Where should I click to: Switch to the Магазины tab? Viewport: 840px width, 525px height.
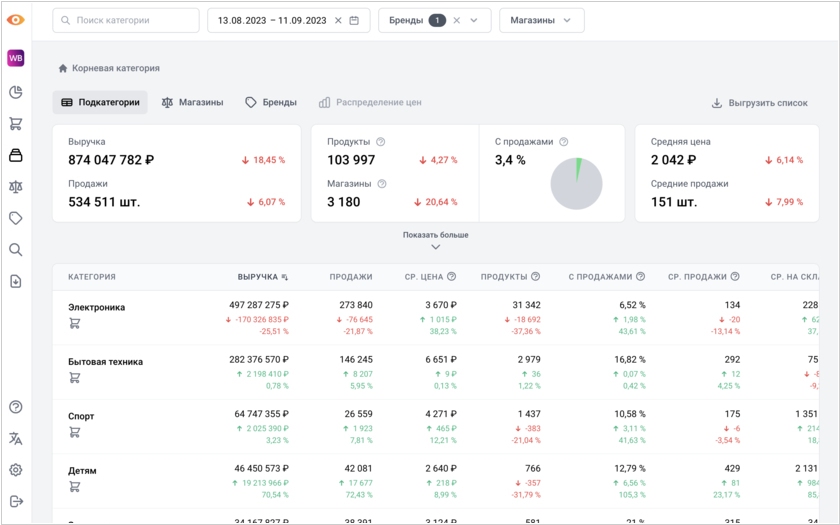192,102
